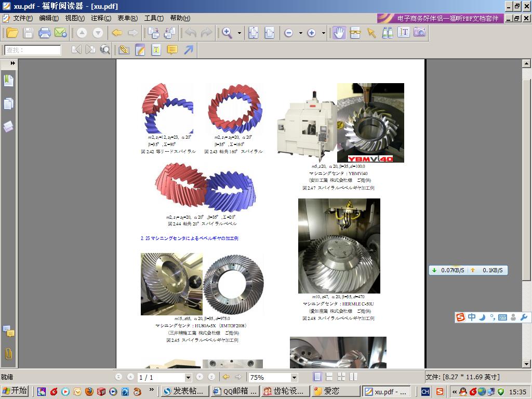
Task: Open the 注释 menu
Action: click(x=101, y=18)
